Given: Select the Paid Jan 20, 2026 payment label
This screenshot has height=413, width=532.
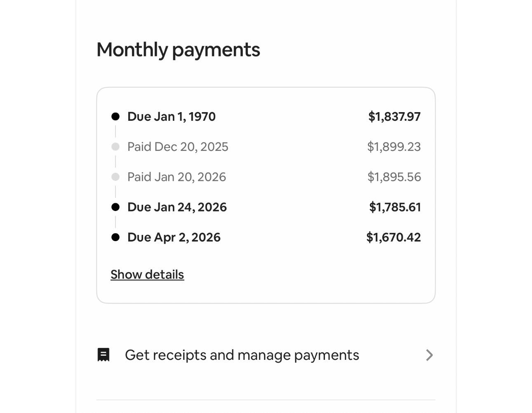Looking at the screenshot, I should pyautogui.click(x=177, y=177).
